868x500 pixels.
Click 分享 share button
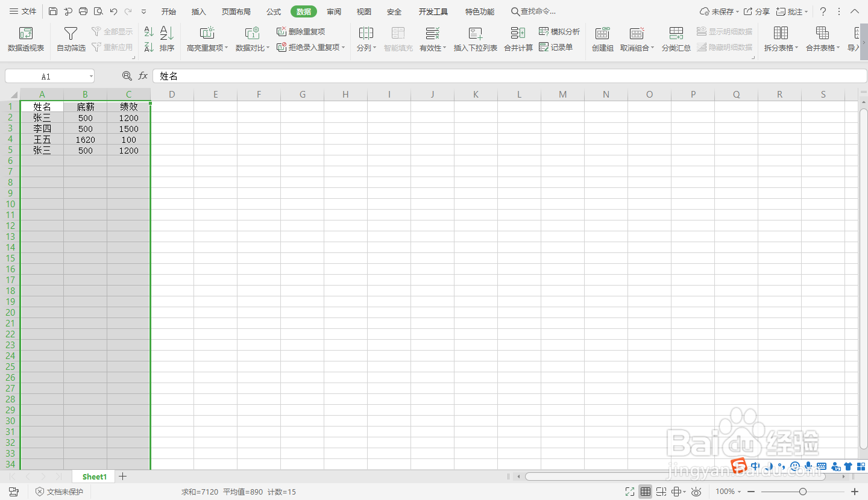click(757, 11)
